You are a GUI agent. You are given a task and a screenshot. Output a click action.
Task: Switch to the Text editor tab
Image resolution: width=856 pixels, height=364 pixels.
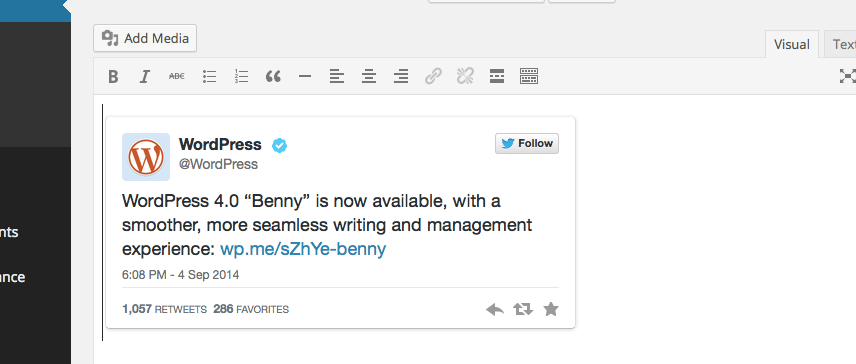click(x=842, y=44)
